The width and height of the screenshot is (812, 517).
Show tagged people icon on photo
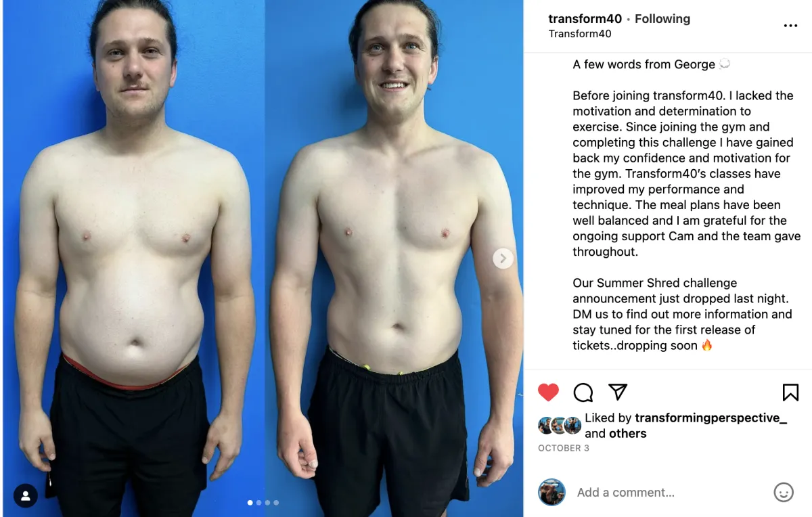pos(26,496)
